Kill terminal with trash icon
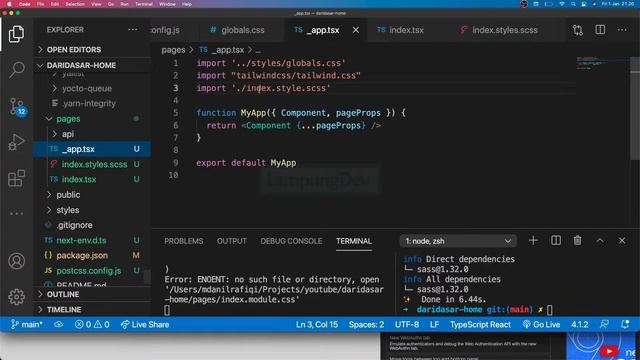The width and height of the screenshot is (640, 360). pyautogui.click(x=578, y=241)
